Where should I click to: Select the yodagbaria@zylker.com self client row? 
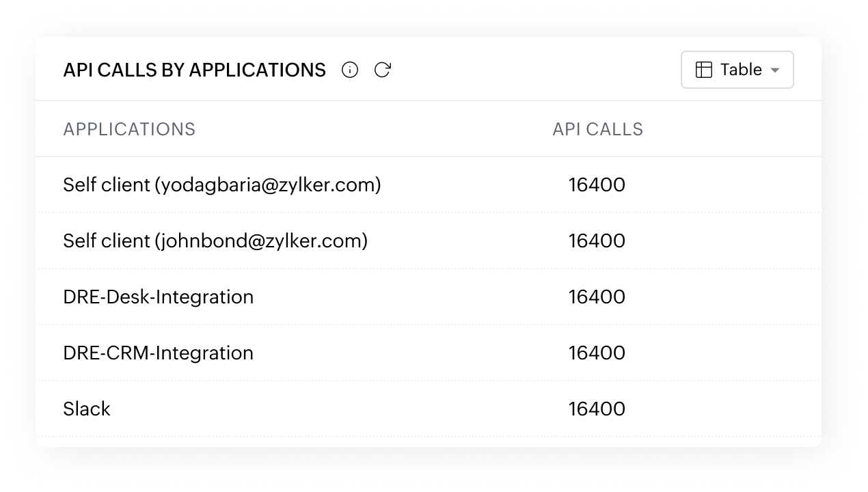pos(429,184)
